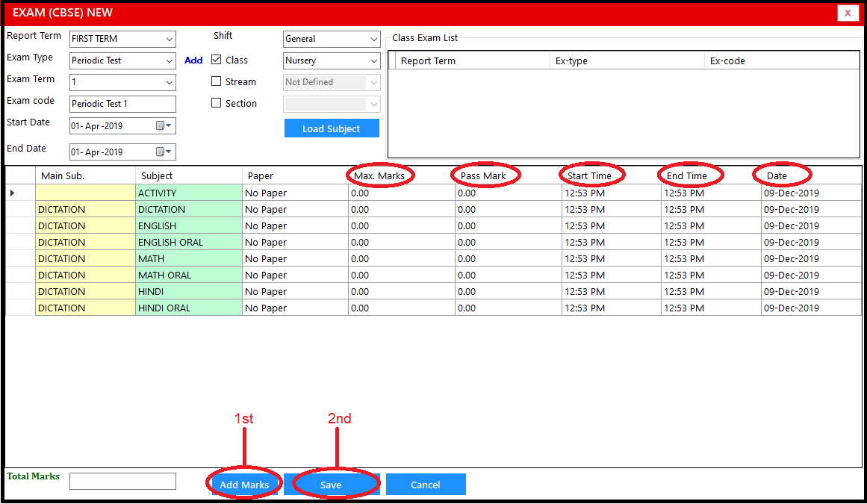Image resolution: width=867 pixels, height=504 pixels.
Task: Click the Exam code field with Periodic Test 1
Action: click(122, 104)
